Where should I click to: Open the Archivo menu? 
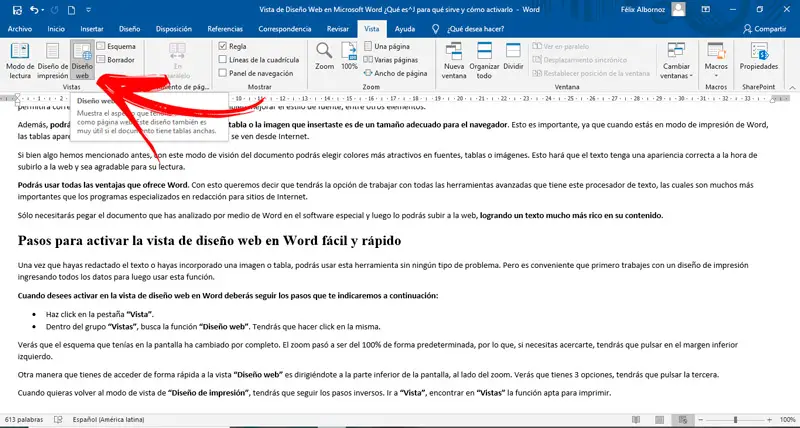(20, 29)
